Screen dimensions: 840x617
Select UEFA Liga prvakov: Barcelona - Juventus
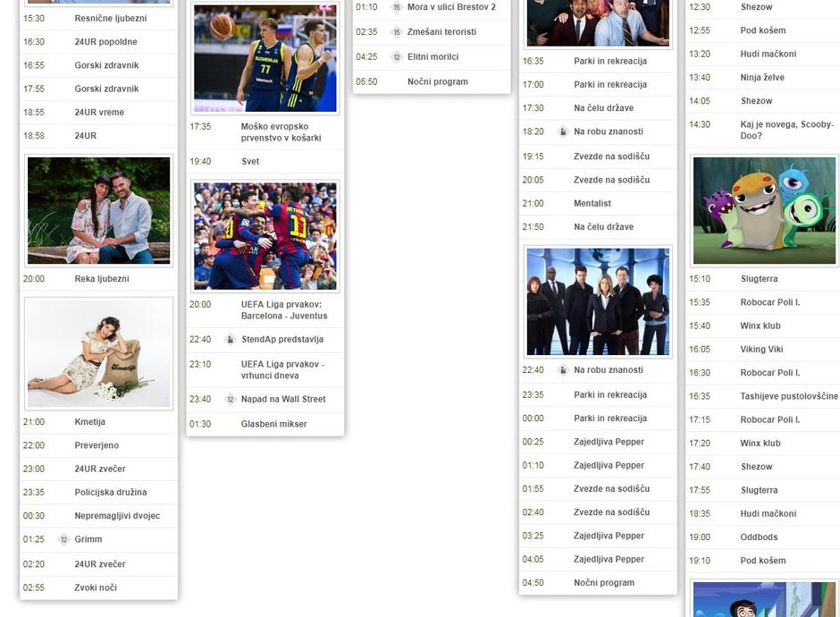[x=281, y=309]
